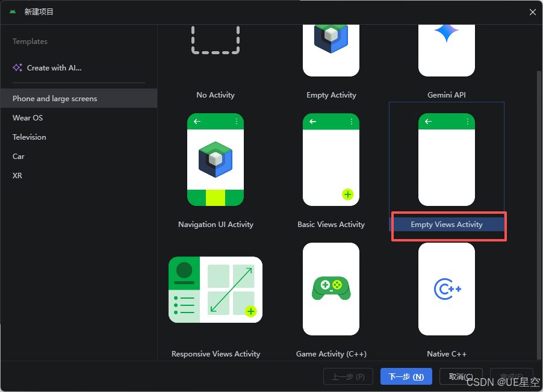
Task: Pick the Empty Views Activity thumbnail
Action: pyautogui.click(x=447, y=160)
